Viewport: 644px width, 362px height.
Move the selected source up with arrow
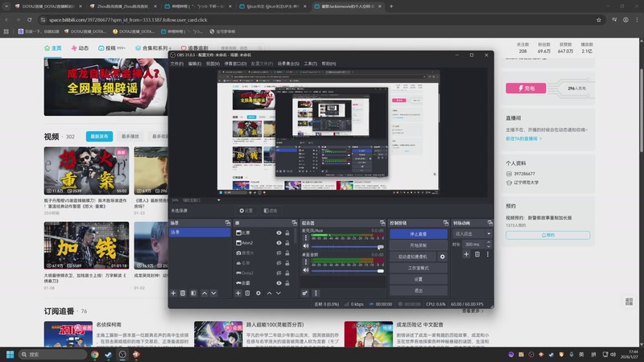point(271,294)
